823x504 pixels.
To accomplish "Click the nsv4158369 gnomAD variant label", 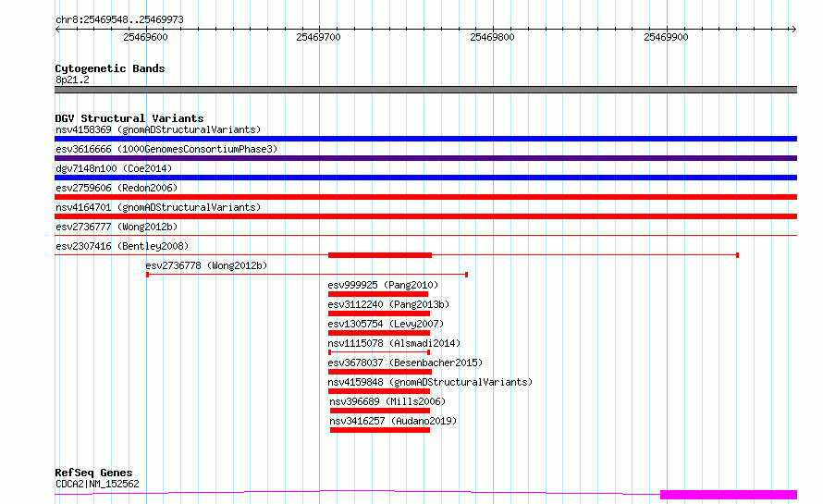I will pyautogui.click(x=158, y=129).
